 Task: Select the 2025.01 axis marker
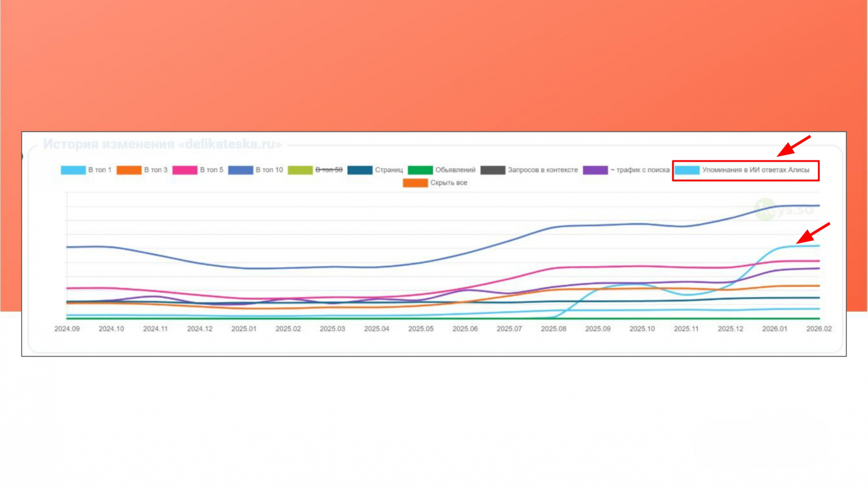click(244, 329)
